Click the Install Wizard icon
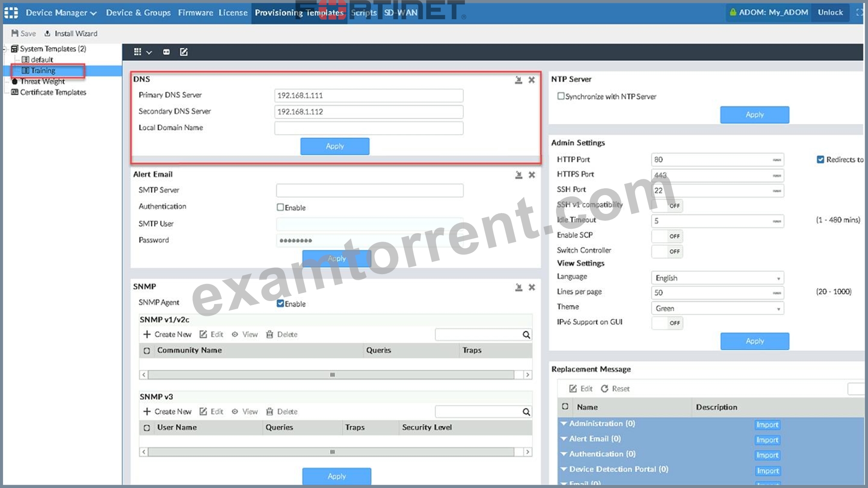 point(47,33)
